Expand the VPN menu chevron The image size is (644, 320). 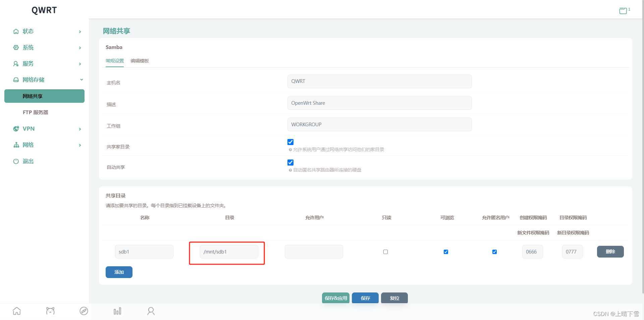point(80,129)
